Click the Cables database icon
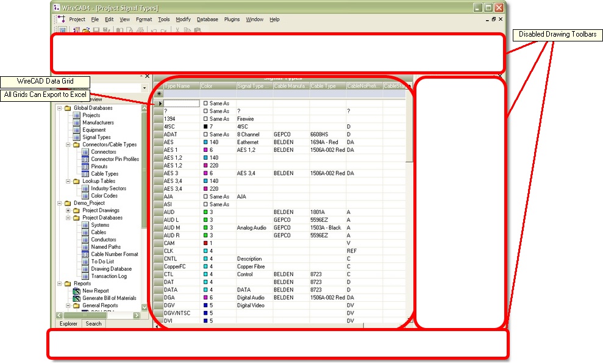This screenshot has height=364, width=603. pos(85,232)
